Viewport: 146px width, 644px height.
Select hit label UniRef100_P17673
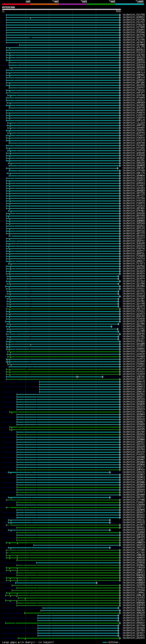coord(134,263)
